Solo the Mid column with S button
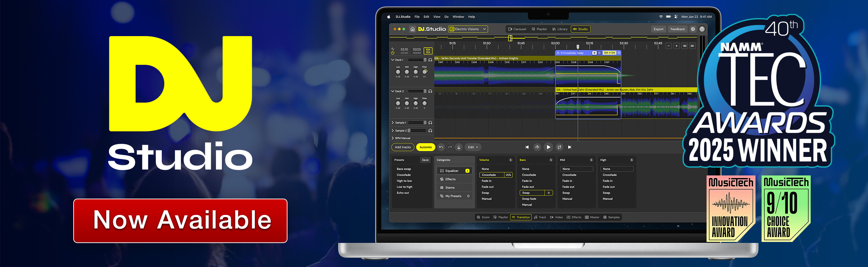This screenshot has width=868, height=267. pyautogui.click(x=591, y=160)
